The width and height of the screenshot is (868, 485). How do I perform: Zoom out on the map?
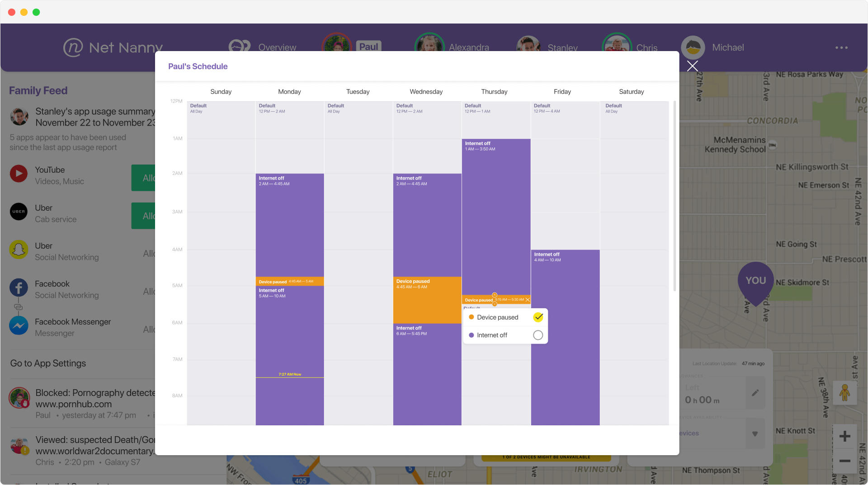[x=844, y=461]
